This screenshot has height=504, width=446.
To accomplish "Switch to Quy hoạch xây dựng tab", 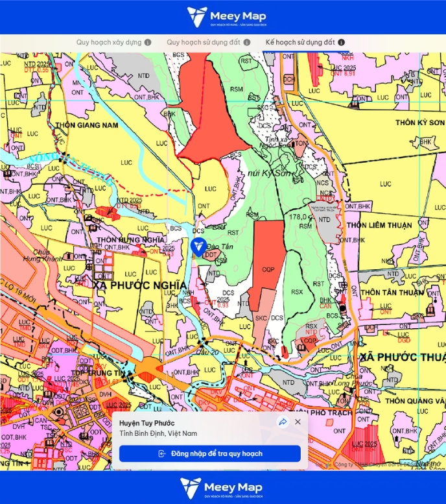I will tap(109, 42).
